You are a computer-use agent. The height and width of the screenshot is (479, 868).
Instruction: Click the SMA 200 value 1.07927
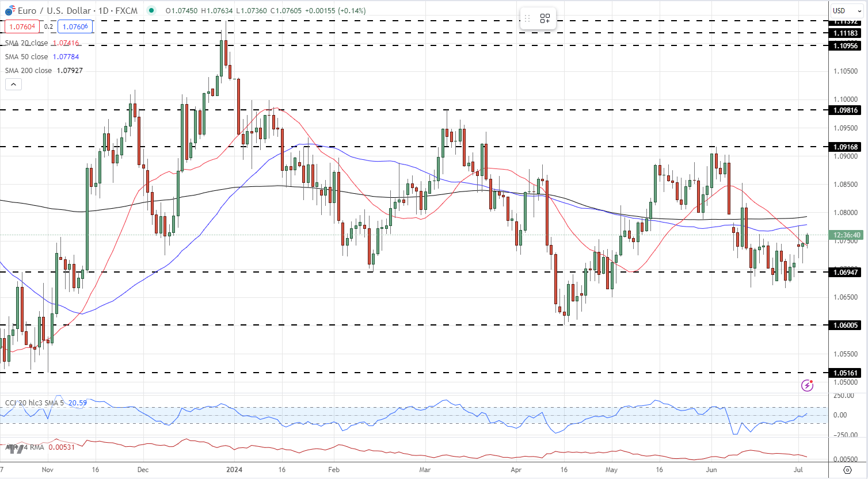pos(70,71)
